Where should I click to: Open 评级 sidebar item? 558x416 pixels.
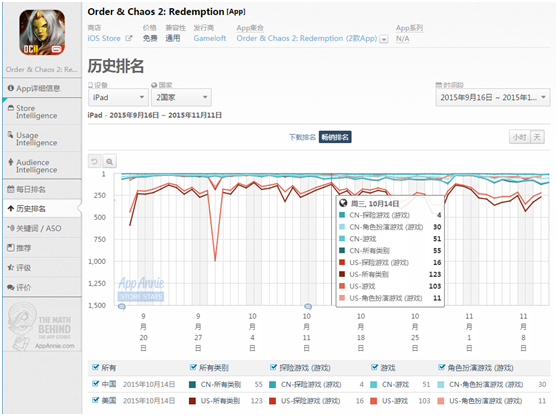(x=42, y=267)
